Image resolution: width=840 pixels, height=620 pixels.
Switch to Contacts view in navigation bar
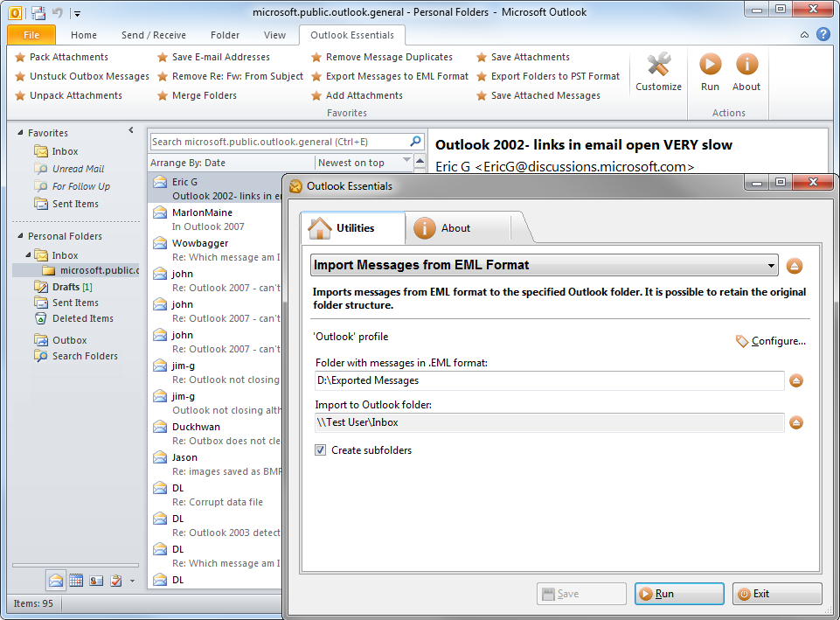96,580
